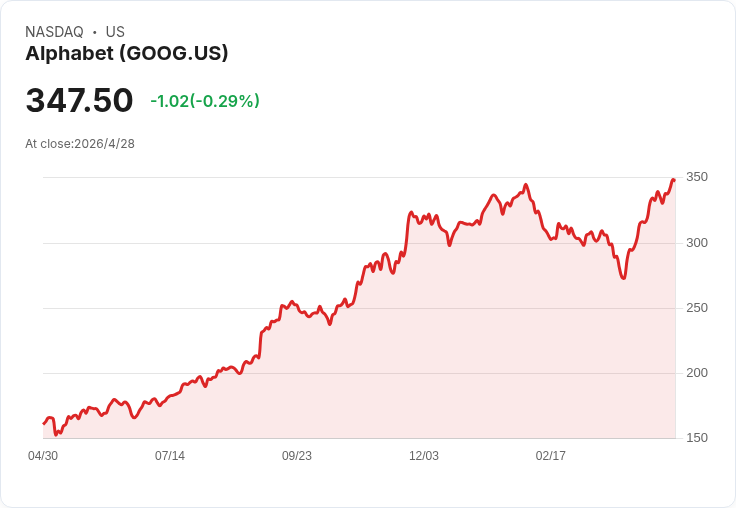Screen dimensions: 736x508
Task: Select the 12/03 x-axis date label
Action: [x=424, y=456]
